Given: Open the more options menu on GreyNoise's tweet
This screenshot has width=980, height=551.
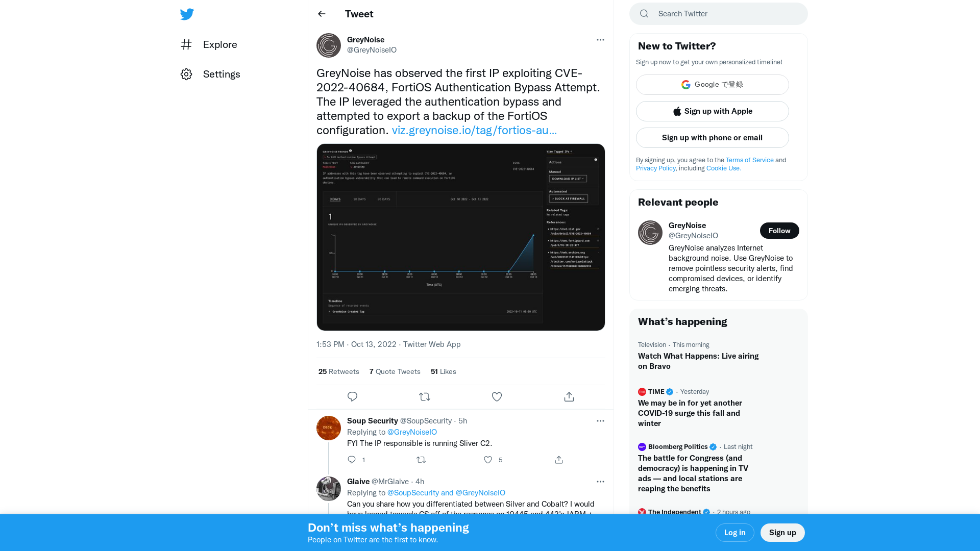Looking at the screenshot, I should [600, 40].
